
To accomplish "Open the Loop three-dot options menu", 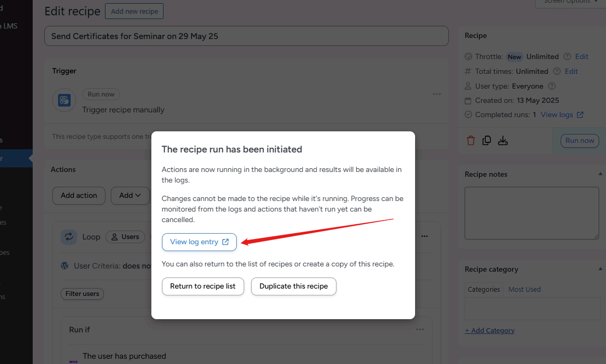I will tap(425, 236).
